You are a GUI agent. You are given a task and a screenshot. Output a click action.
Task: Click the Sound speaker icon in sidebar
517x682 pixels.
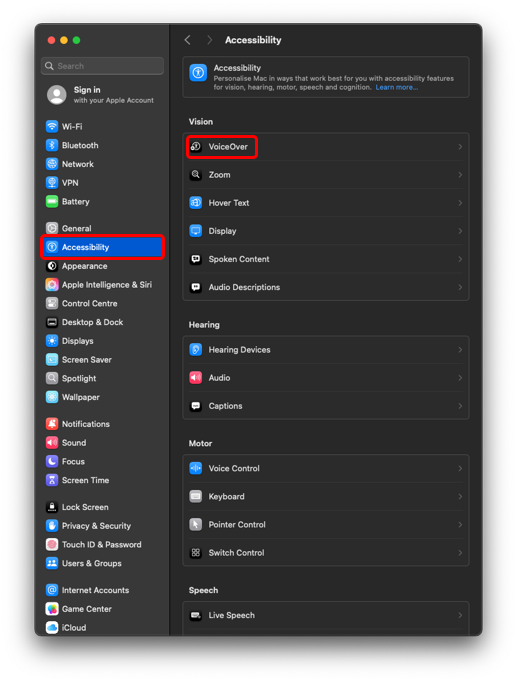pos(52,442)
